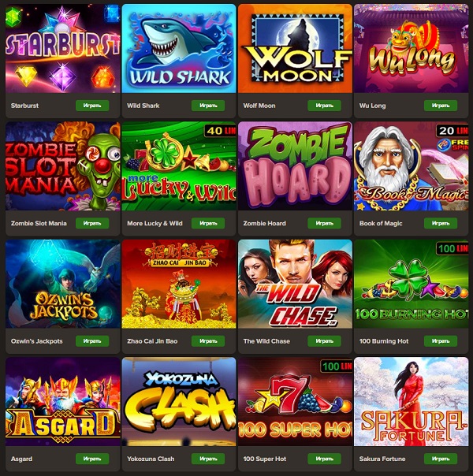
Task: Click play button beside 100 Super Hot
Action: (324, 459)
